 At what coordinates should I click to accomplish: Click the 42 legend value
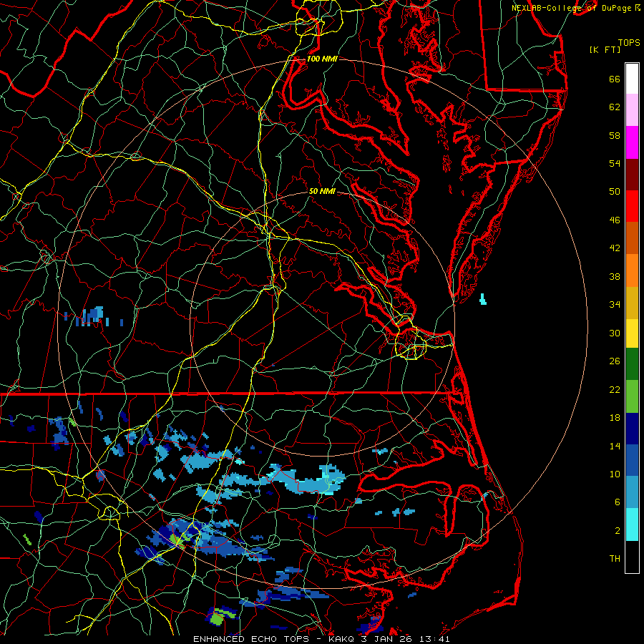615,248
